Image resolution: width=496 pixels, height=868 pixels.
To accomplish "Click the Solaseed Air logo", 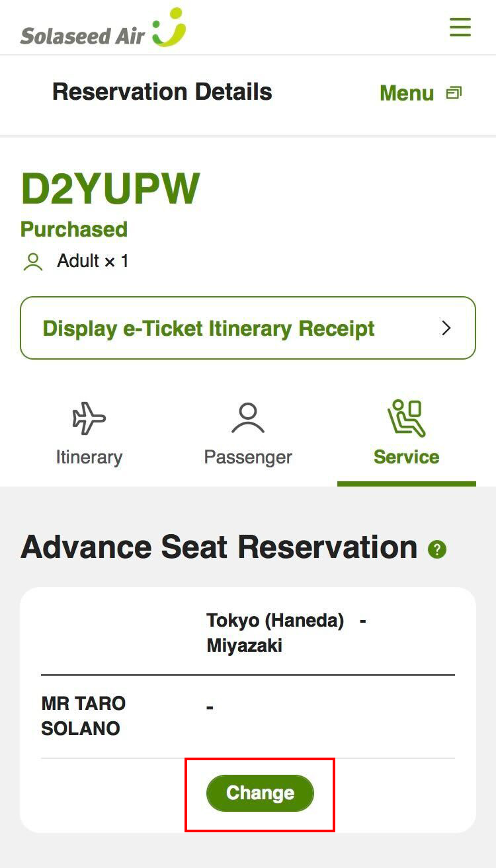I will 103,29.
